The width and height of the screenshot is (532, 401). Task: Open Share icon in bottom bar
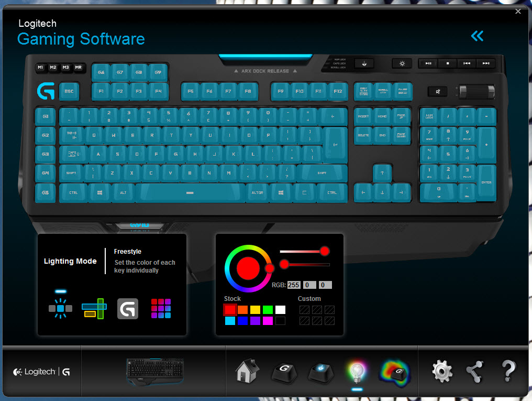tap(474, 372)
